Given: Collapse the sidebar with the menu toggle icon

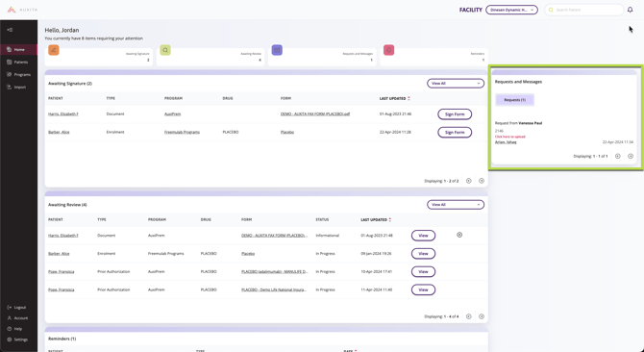Looking at the screenshot, I should (x=10, y=30).
